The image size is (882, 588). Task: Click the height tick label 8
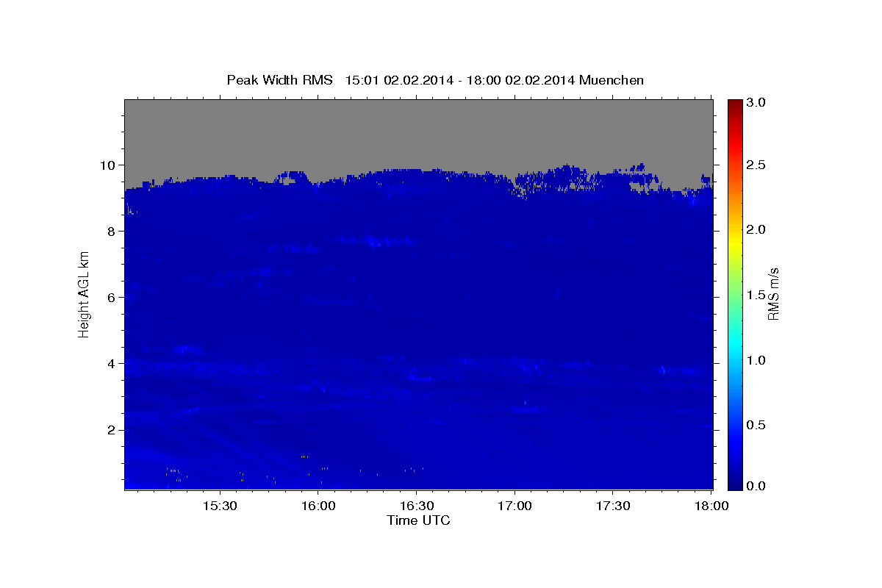click(x=112, y=231)
